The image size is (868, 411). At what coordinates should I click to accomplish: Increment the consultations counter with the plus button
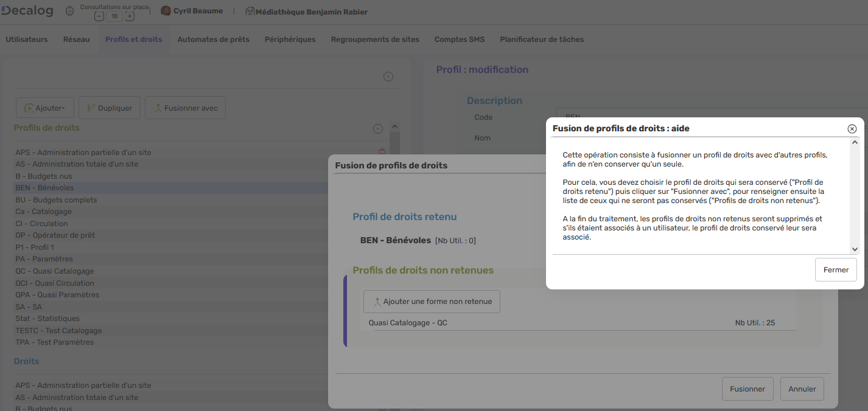point(129,16)
